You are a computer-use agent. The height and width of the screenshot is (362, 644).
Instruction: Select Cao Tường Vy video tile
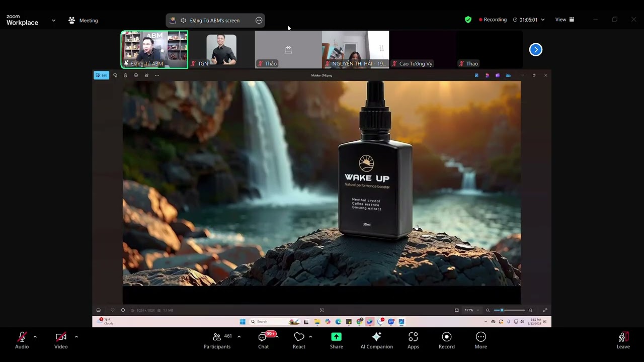click(x=422, y=49)
